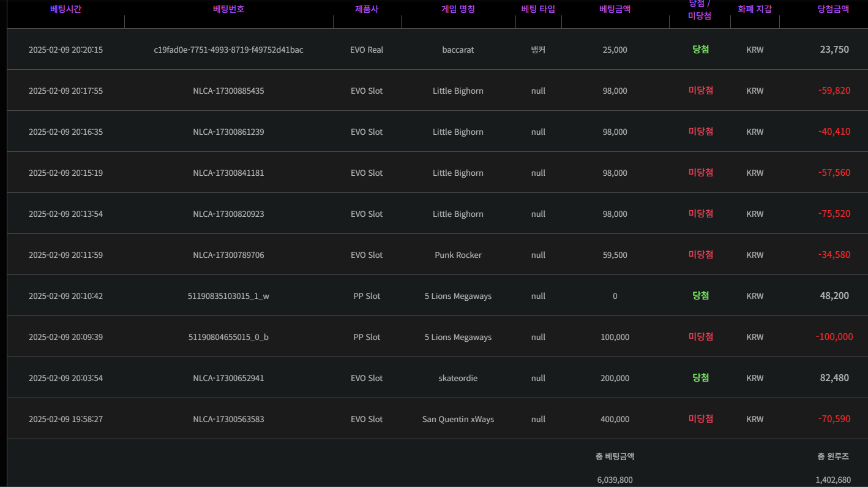868x487 pixels.
Task: Select the 제품사 column header
Action: click(367, 9)
